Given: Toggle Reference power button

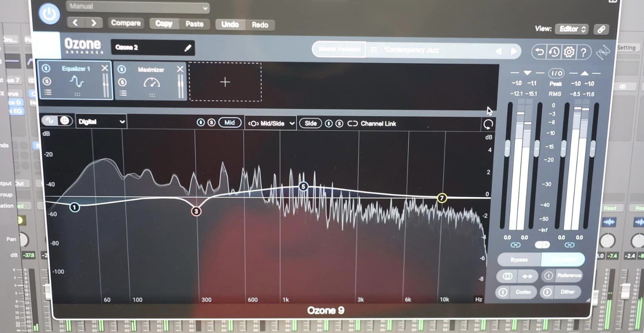Looking at the screenshot, I should coord(549,276).
